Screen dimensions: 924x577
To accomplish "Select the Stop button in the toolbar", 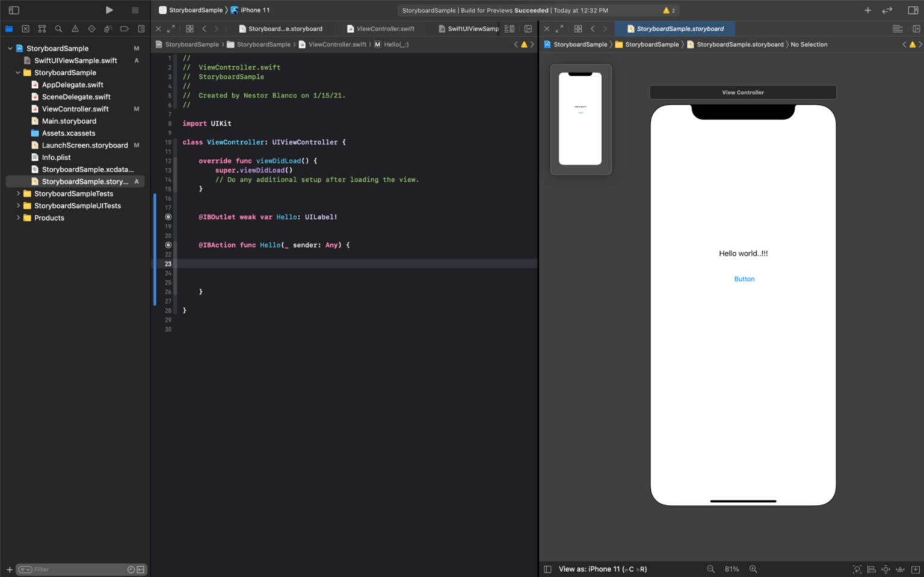I will [x=135, y=10].
